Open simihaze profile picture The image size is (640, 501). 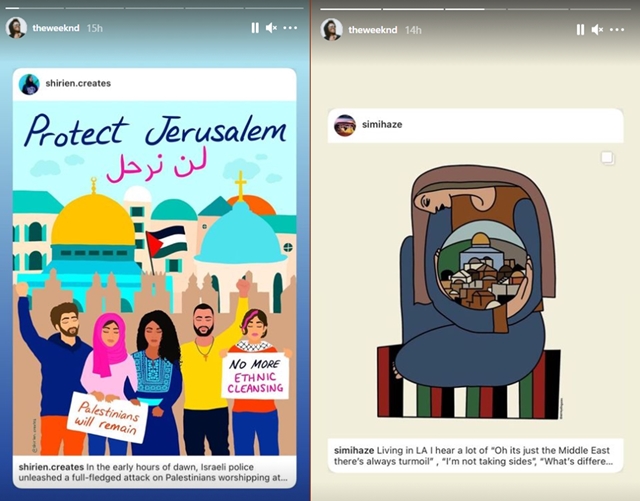(345, 125)
